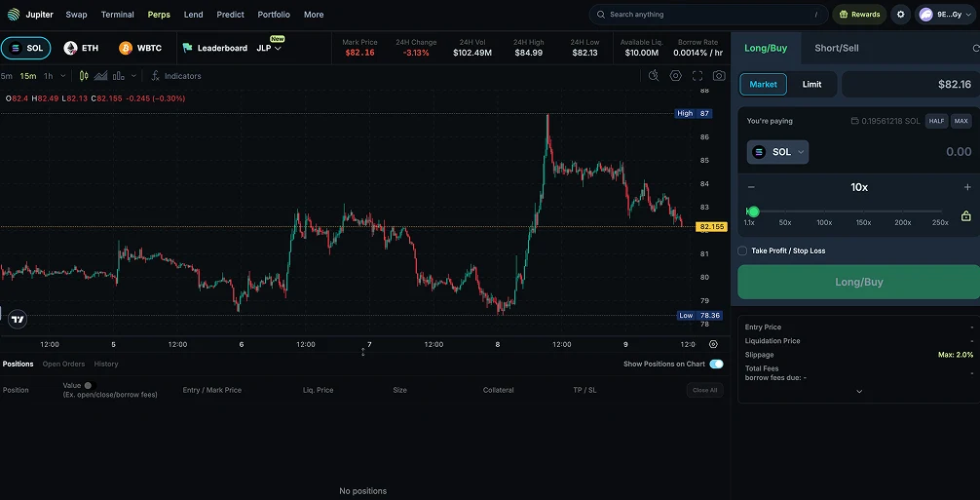Toggle Show Positions on Chart switch
The image size is (980, 500).
tap(716, 364)
